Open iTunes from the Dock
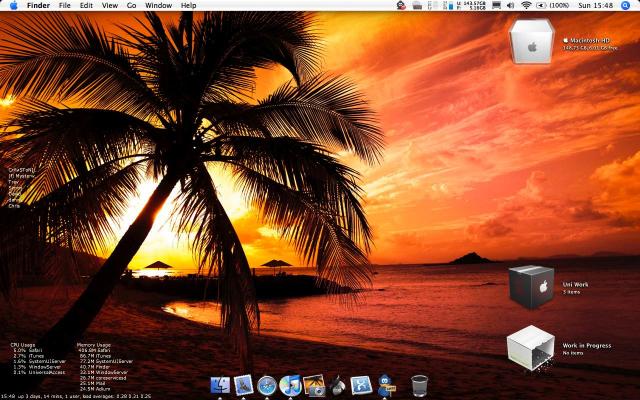Viewport: 640px width, 400px height. pyautogui.click(x=290, y=386)
